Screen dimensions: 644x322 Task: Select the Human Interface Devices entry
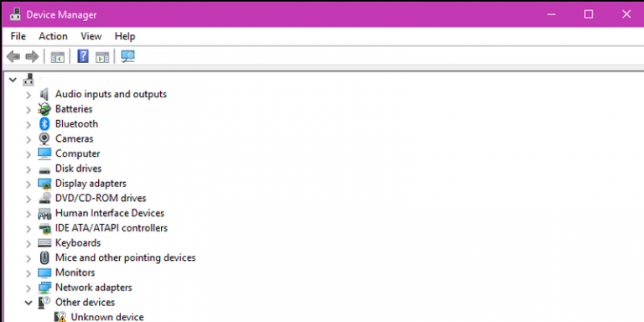[110, 213]
